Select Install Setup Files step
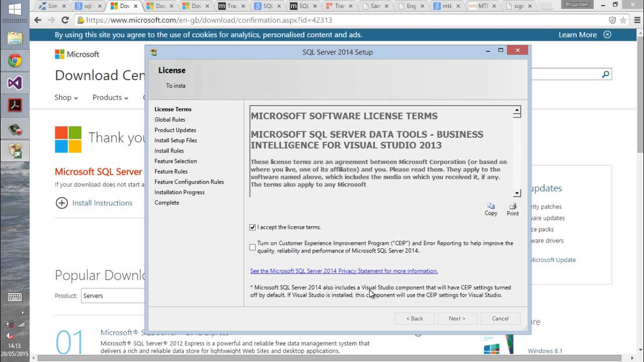Viewport: 644px width, 362px height. click(x=176, y=140)
